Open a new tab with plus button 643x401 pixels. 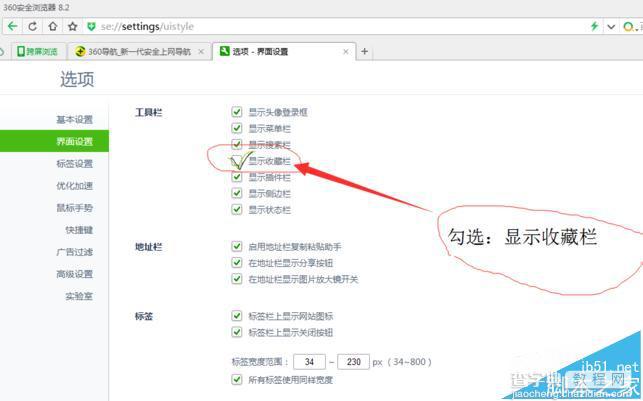pyautogui.click(x=364, y=52)
